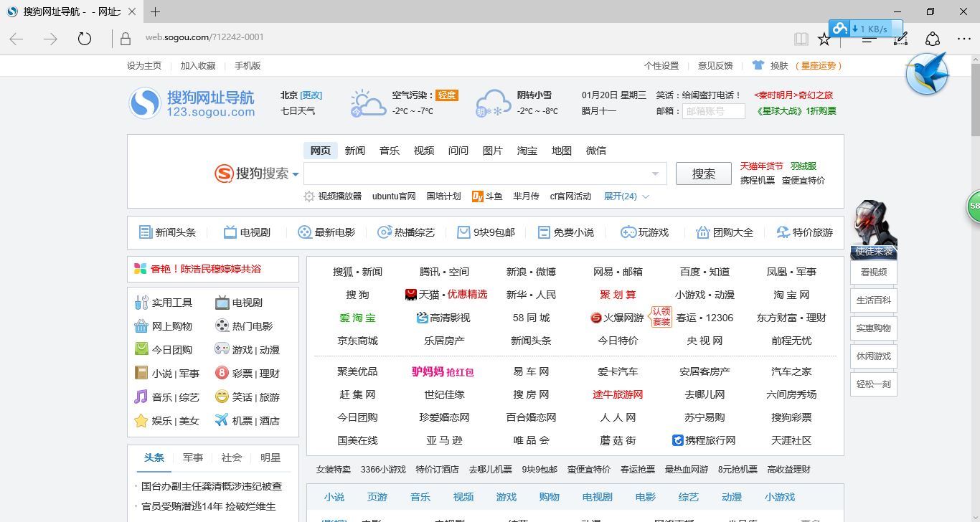Image resolution: width=980 pixels, height=522 pixels.
Task: Open the 小游戏 category tab at bottom
Action: pyautogui.click(x=780, y=497)
